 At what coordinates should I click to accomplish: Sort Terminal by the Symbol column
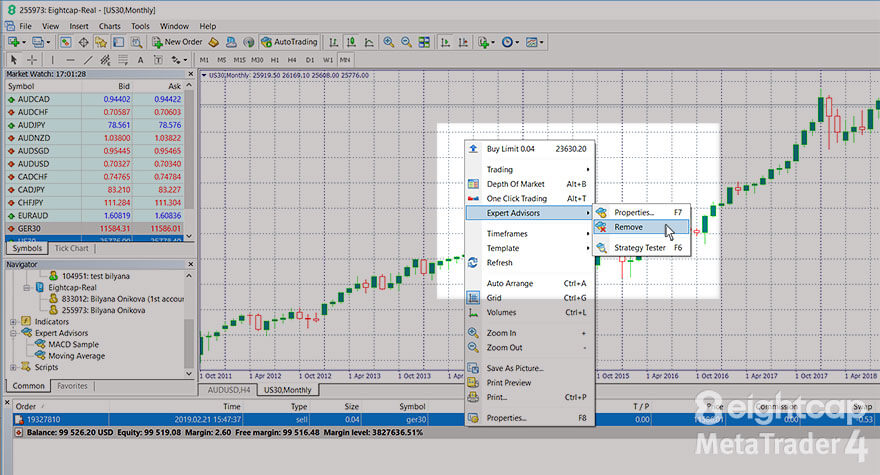click(412, 407)
